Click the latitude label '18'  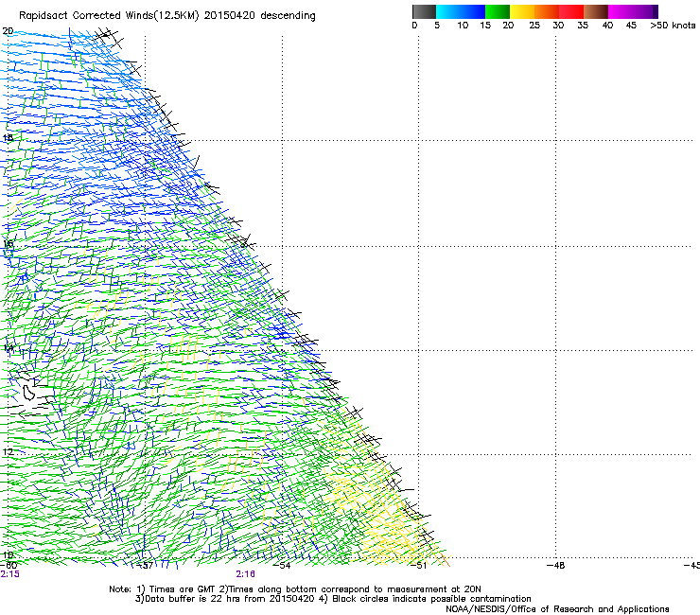(8, 137)
